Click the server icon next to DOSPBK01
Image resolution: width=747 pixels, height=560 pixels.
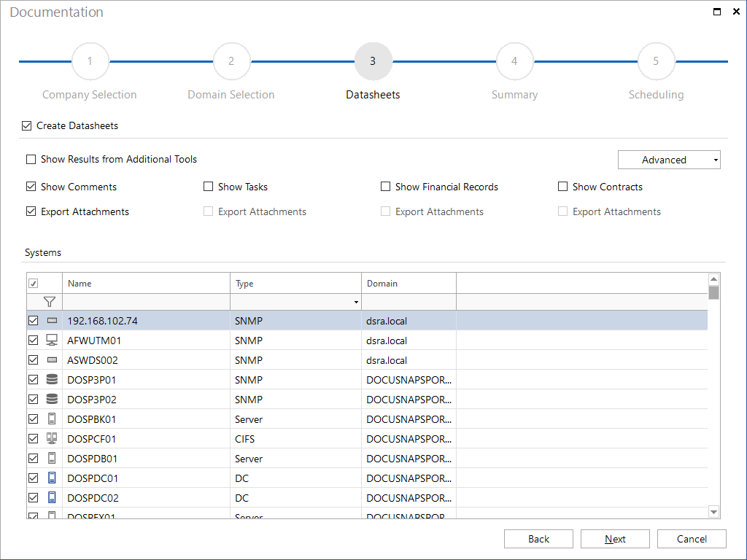point(52,419)
